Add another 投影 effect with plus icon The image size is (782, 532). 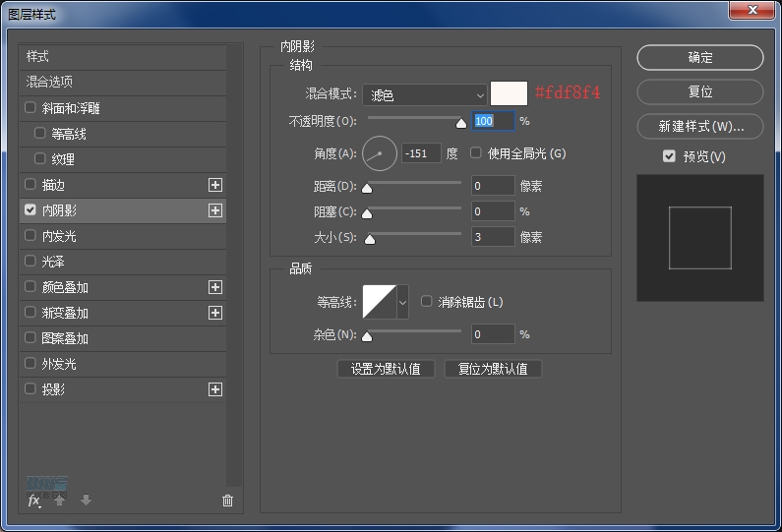(215, 389)
